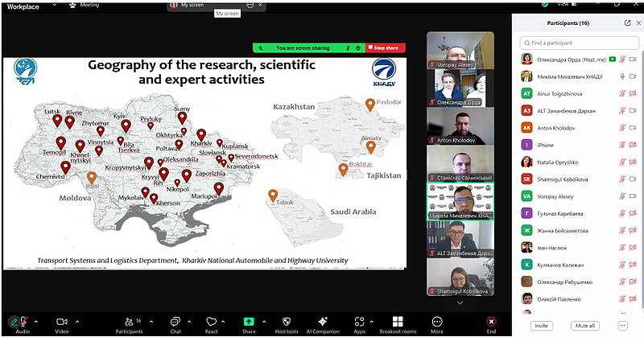Close the Participants panel

tap(638, 23)
